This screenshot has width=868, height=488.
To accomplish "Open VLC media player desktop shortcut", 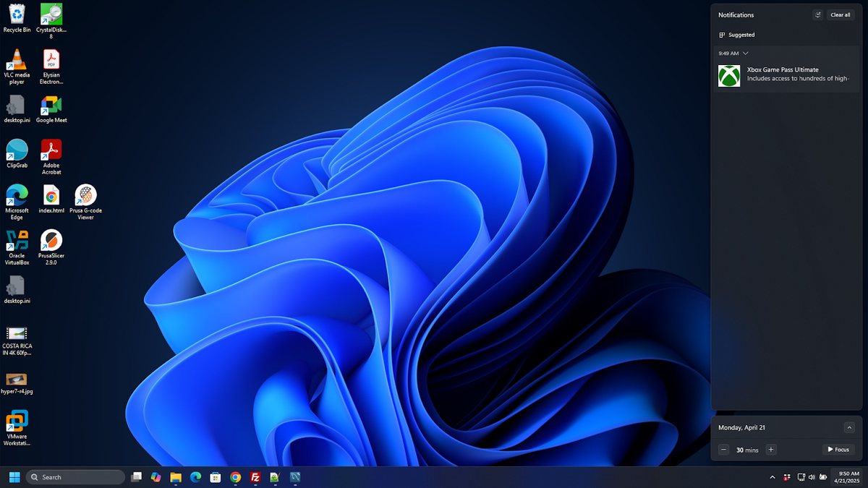I will pyautogui.click(x=17, y=67).
